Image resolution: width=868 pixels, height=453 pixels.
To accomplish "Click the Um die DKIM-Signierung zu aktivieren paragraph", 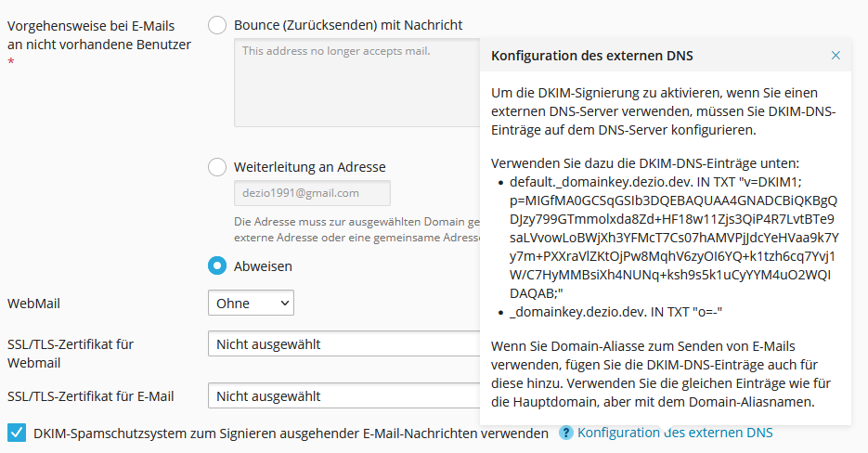I will click(x=663, y=111).
